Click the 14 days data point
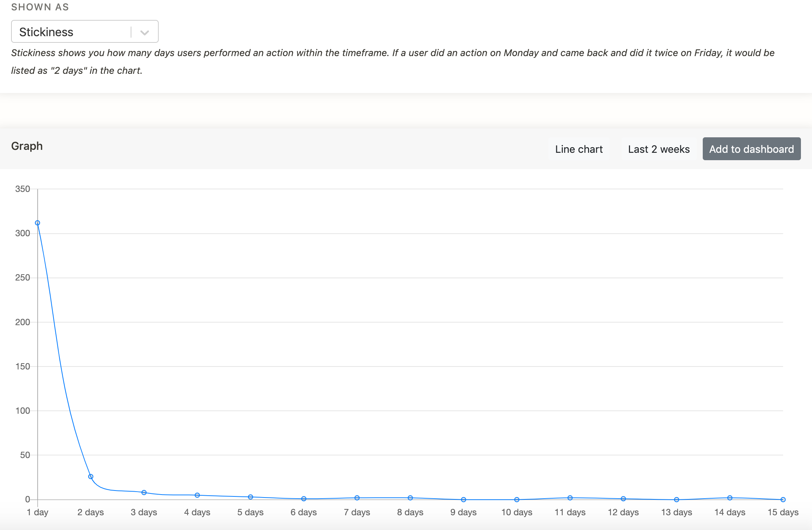812x530 pixels. 730,498
